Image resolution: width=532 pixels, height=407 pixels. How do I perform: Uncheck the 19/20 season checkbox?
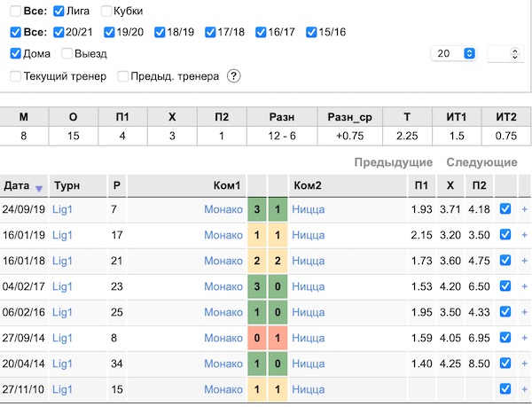109,32
